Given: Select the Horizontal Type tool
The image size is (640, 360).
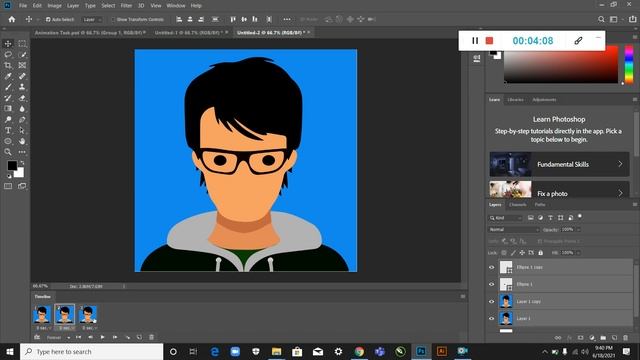Looking at the screenshot, I should 8,130.
